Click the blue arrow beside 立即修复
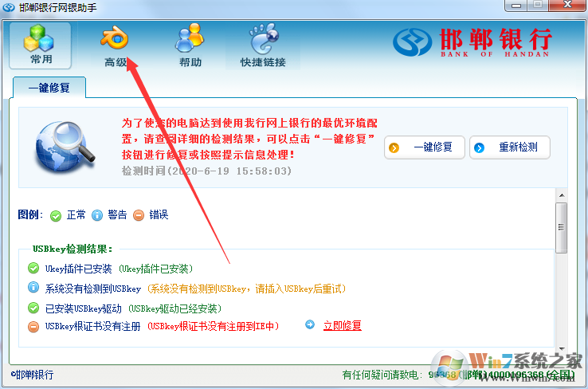 310,324
